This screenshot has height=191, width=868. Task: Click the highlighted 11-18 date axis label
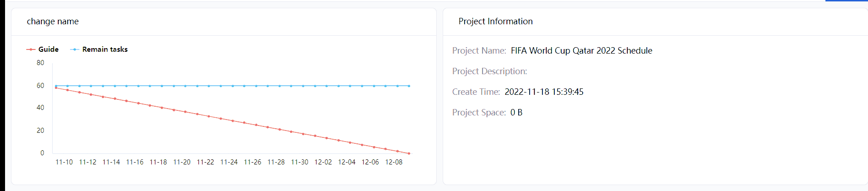[158, 162]
